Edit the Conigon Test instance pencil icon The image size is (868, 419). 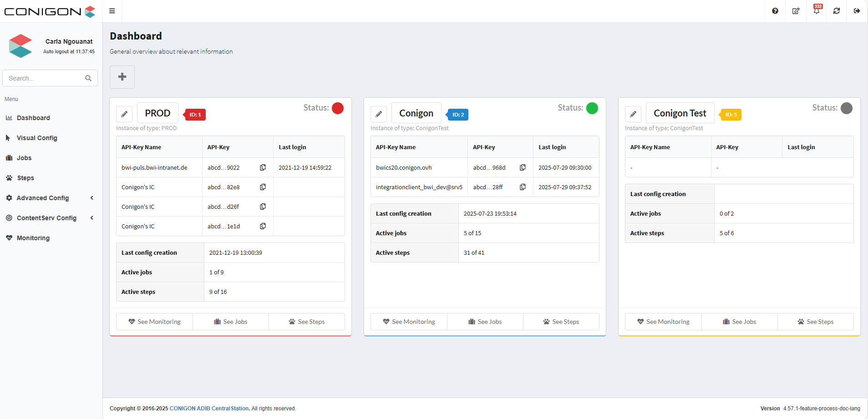[x=633, y=114]
